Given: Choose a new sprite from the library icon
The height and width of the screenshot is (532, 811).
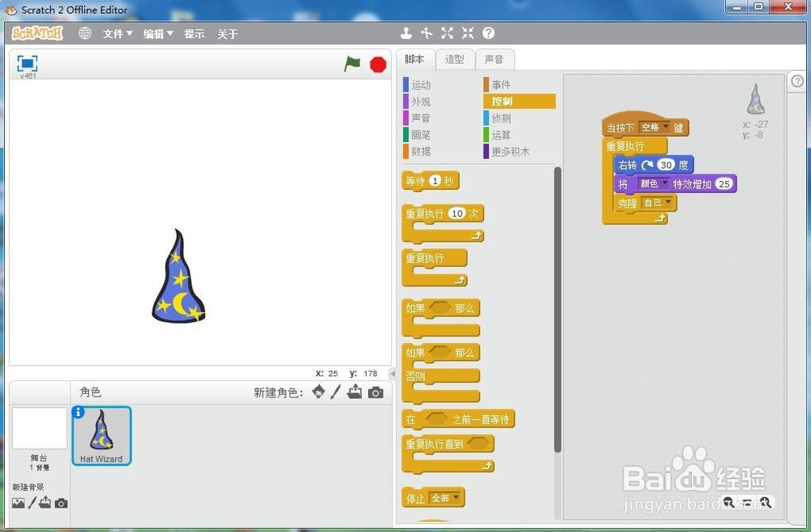Looking at the screenshot, I should (319, 392).
